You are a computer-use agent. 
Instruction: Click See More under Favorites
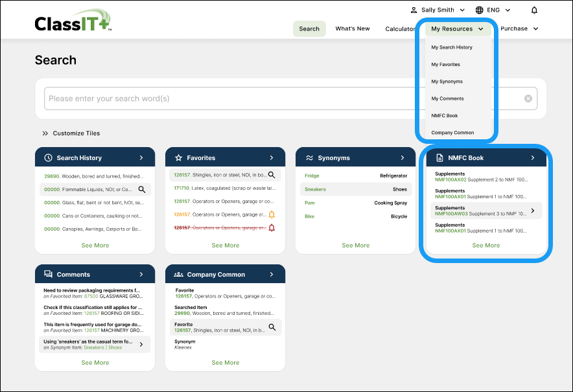pos(226,246)
